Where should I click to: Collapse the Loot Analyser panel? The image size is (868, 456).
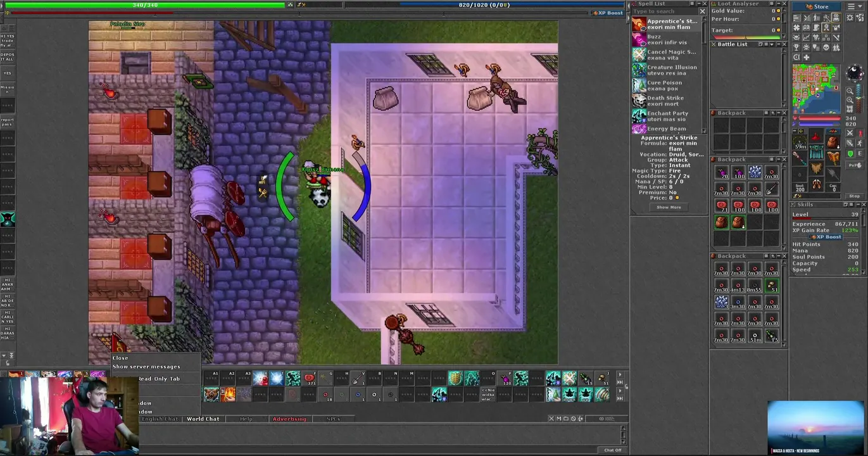tap(779, 4)
